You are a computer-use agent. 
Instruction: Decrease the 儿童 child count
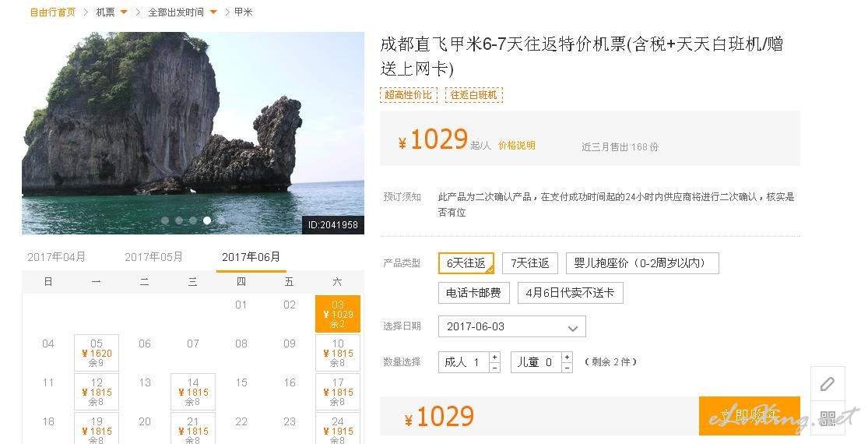click(x=567, y=368)
